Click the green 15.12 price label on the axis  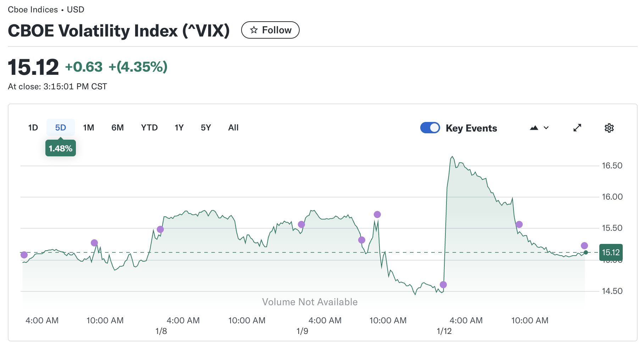(x=611, y=252)
